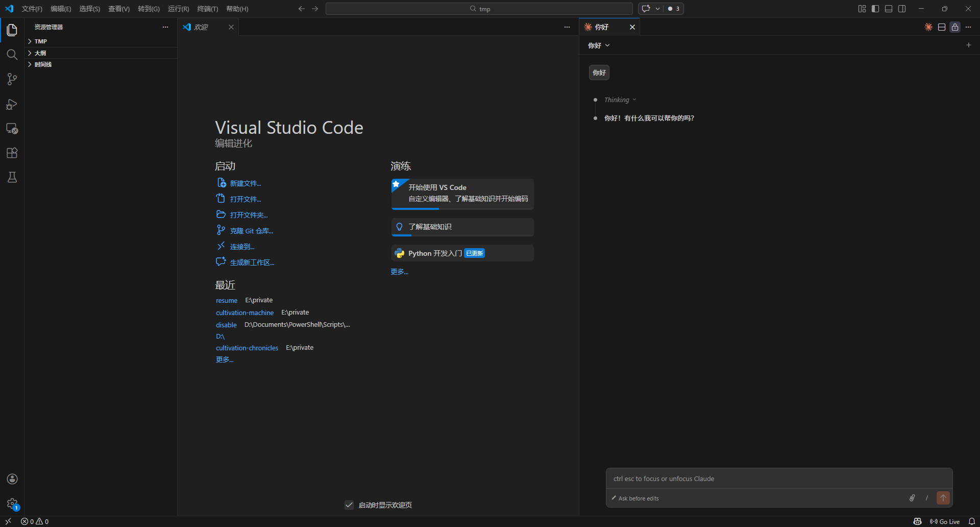This screenshot has height=527, width=980.
Task: Open the Source Control view
Action: [x=12, y=79]
